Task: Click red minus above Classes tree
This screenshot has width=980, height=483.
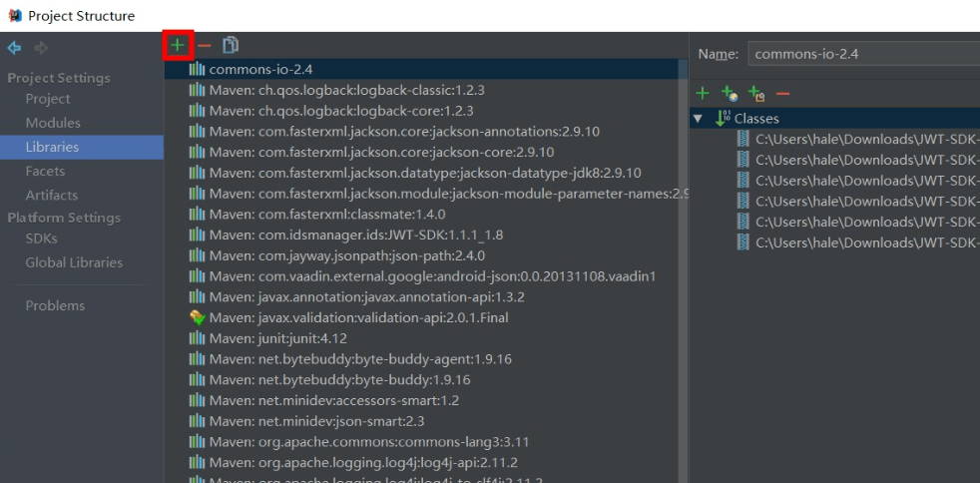Action: [781, 94]
